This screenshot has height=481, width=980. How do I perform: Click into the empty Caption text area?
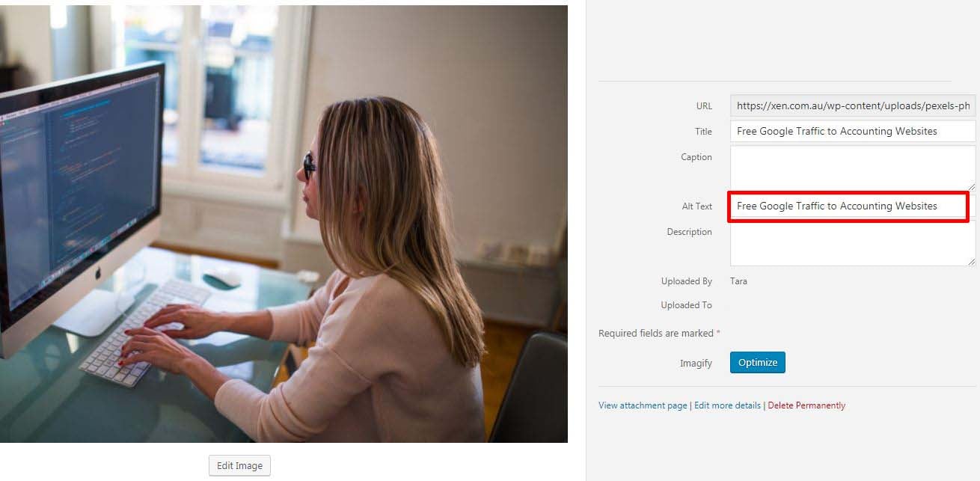[853, 168]
